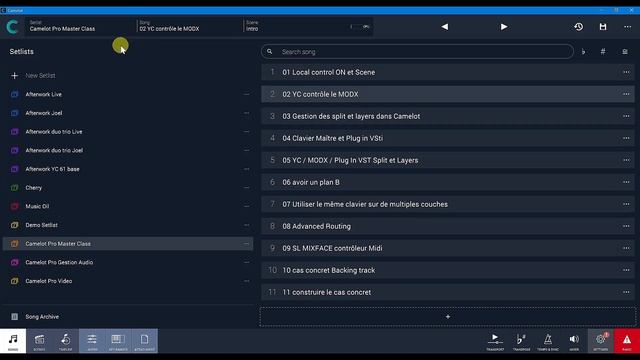Open Settings gear with notification badge
640x360 pixels.
point(600,341)
